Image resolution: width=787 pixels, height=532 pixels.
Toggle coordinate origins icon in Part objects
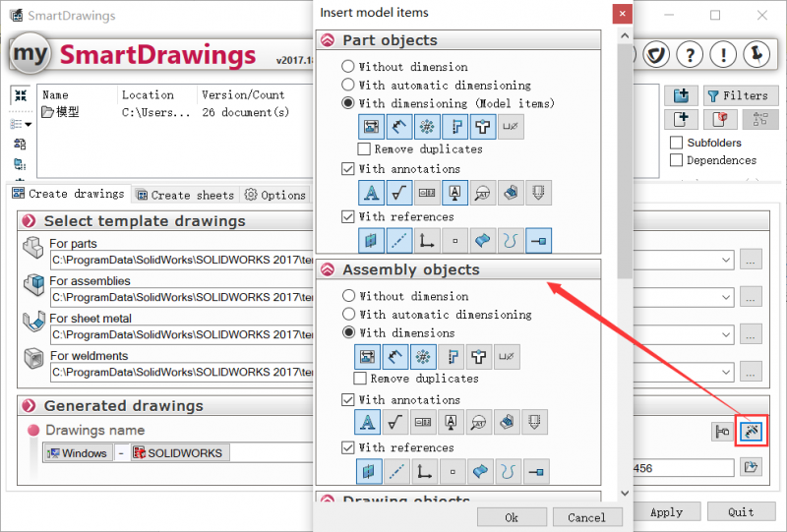(x=427, y=240)
